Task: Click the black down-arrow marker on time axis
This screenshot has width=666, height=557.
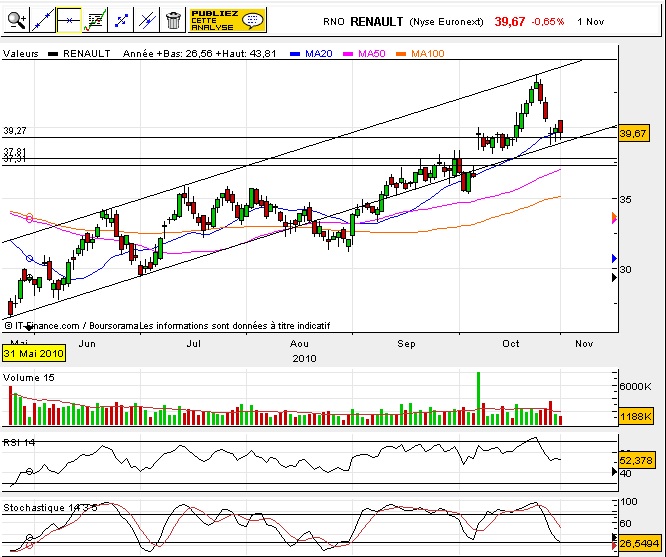Action: 28,328
